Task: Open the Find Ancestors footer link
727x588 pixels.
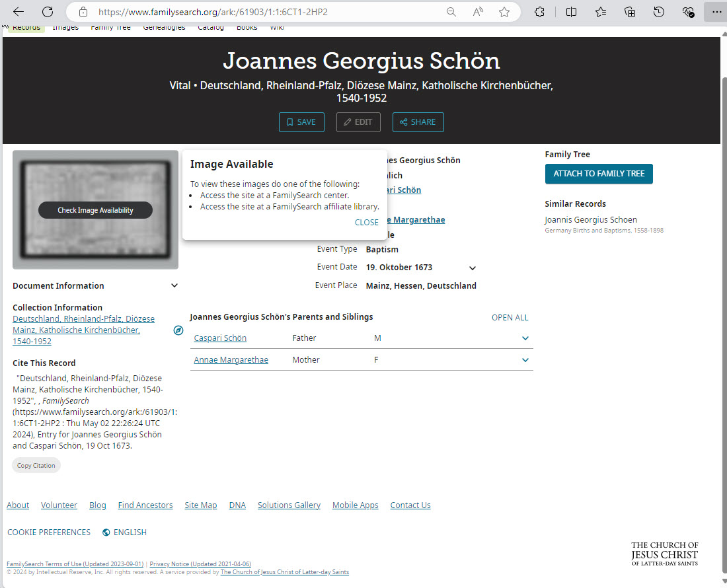Action: (145, 505)
